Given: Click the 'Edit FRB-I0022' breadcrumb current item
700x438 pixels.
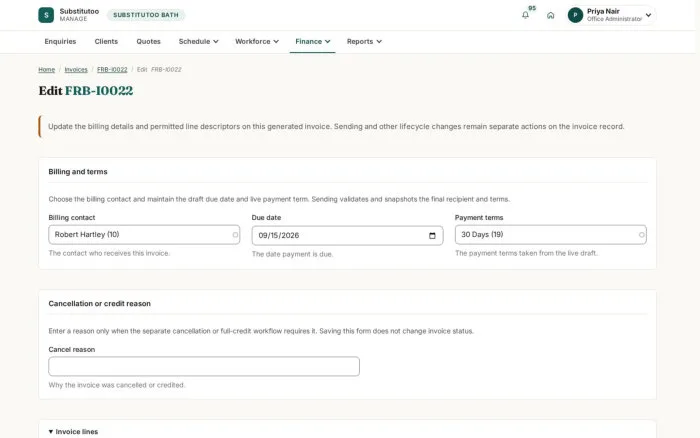Looking at the screenshot, I should 159,70.
